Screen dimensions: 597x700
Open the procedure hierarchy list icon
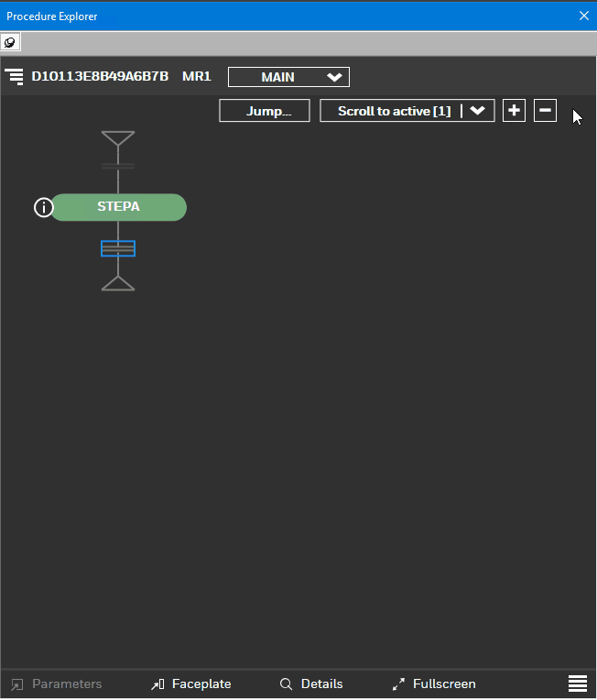[15, 76]
